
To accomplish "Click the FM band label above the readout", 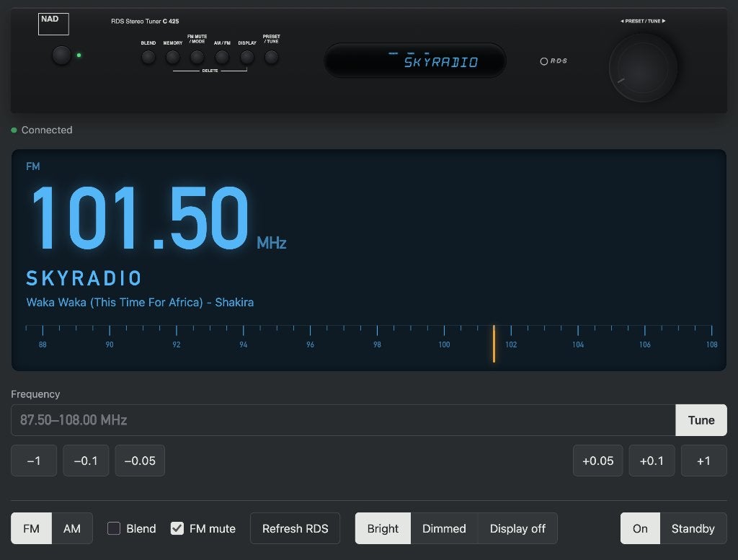I will pyautogui.click(x=33, y=166).
